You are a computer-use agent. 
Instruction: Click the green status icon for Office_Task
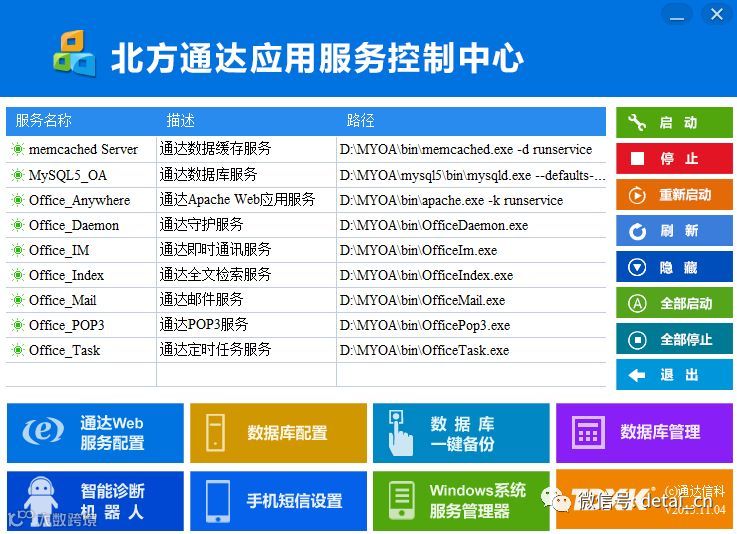(x=18, y=350)
